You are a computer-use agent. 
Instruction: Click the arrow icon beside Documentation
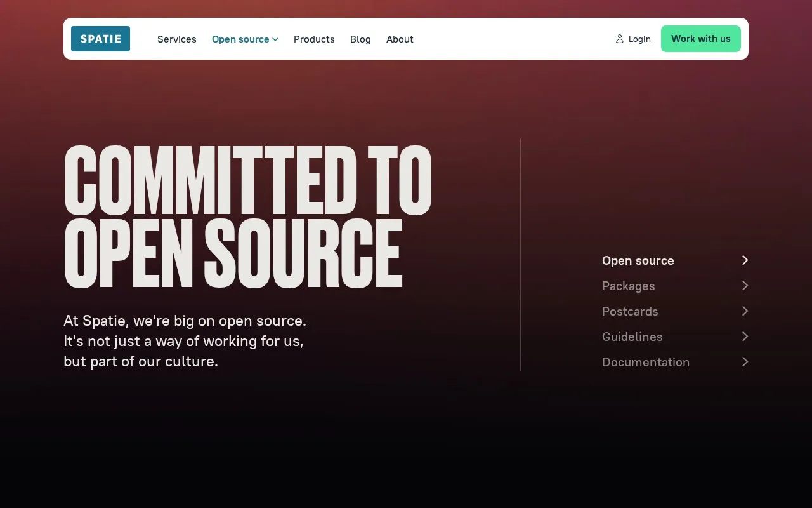coord(745,362)
